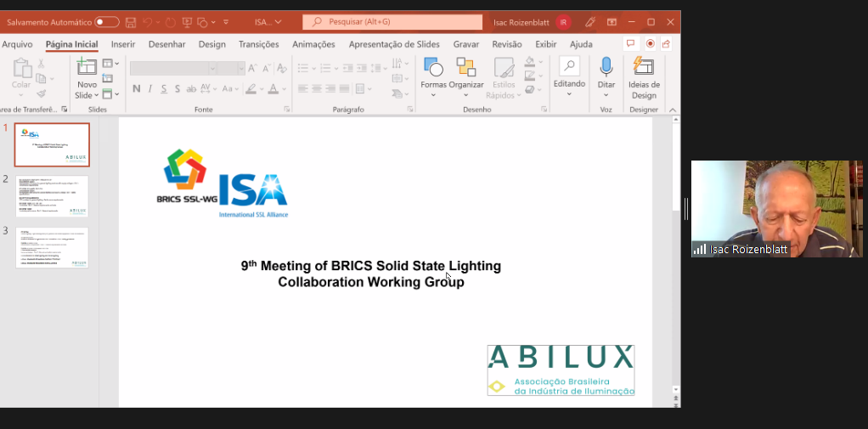Open Ribbon Display Options icon
The height and width of the screenshot is (429, 868).
612,22
